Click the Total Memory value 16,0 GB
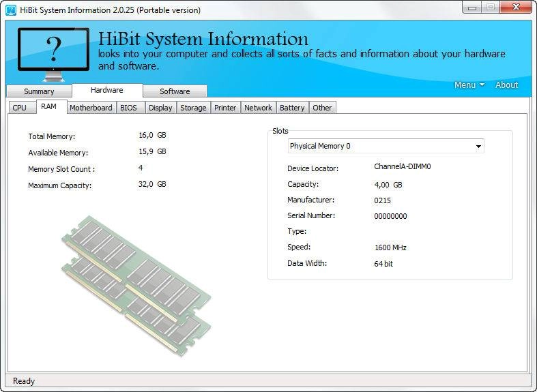The image size is (537, 392). (152, 135)
